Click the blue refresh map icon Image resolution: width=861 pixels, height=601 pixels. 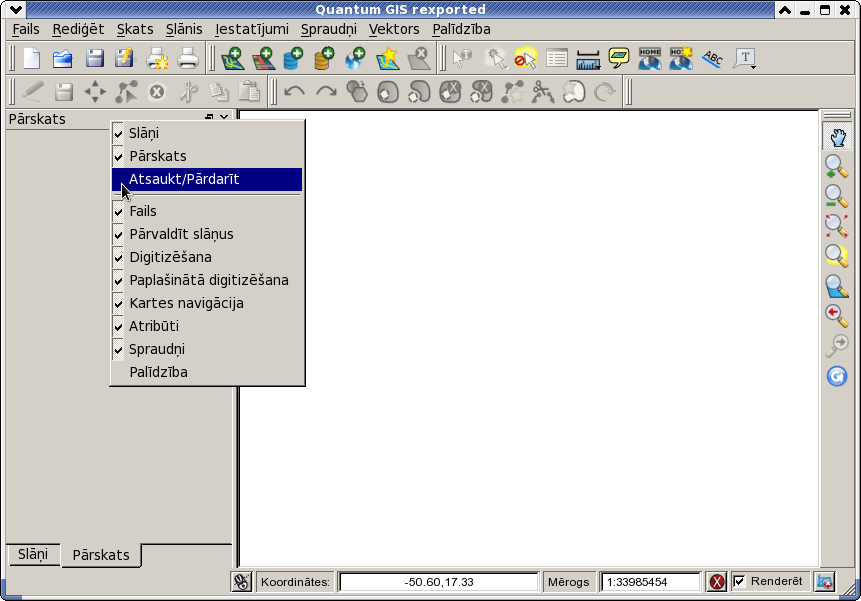coord(837,376)
